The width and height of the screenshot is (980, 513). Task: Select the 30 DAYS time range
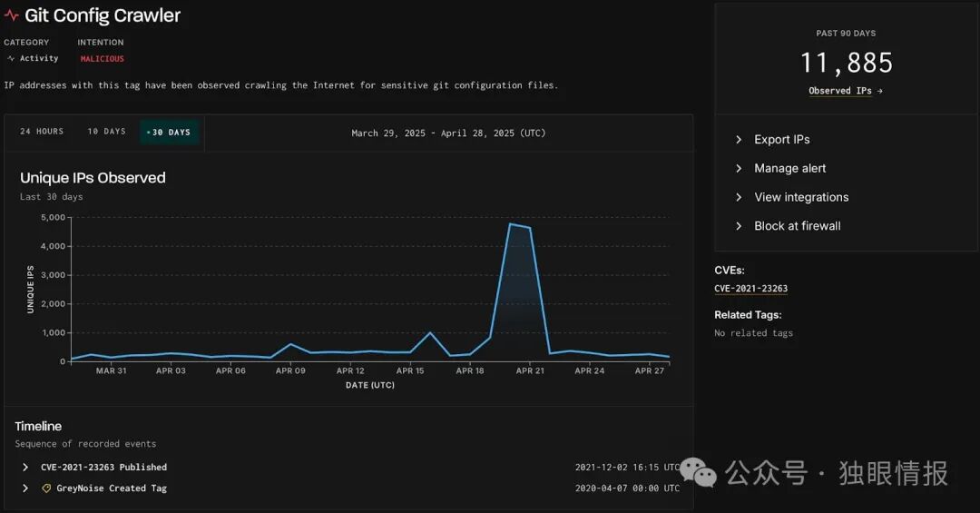pyautogui.click(x=170, y=132)
